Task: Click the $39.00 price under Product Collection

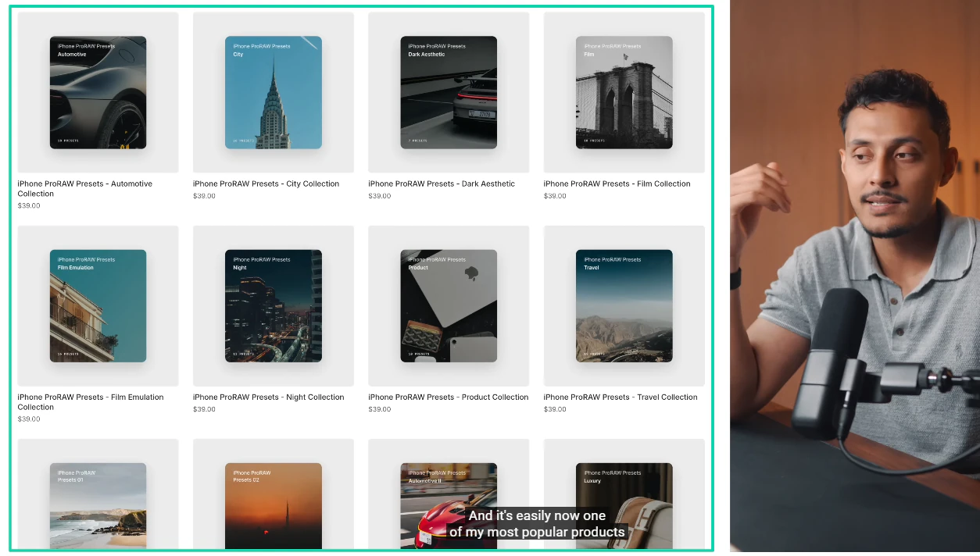Action: coord(380,409)
